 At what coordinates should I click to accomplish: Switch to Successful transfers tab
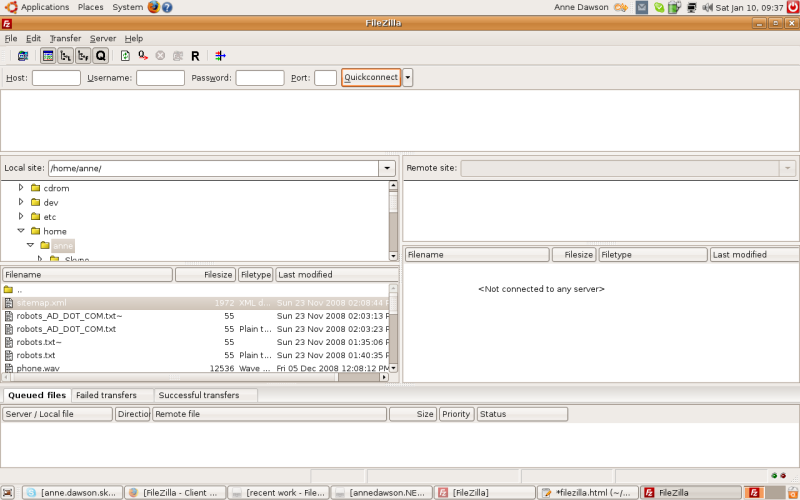(x=206, y=395)
